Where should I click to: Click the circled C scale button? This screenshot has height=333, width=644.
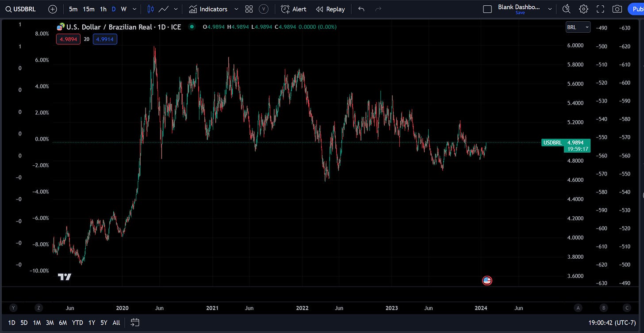point(626,308)
